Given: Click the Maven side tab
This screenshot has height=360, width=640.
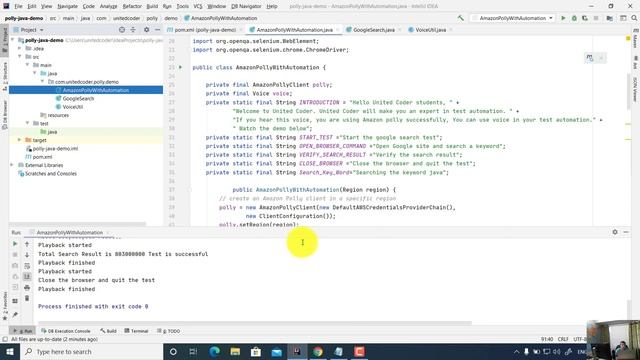Looking at the screenshot, I should click(x=636, y=40).
